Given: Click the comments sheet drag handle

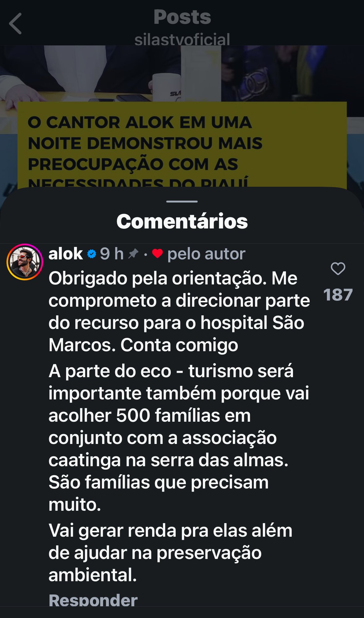Looking at the screenshot, I should 182,201.
